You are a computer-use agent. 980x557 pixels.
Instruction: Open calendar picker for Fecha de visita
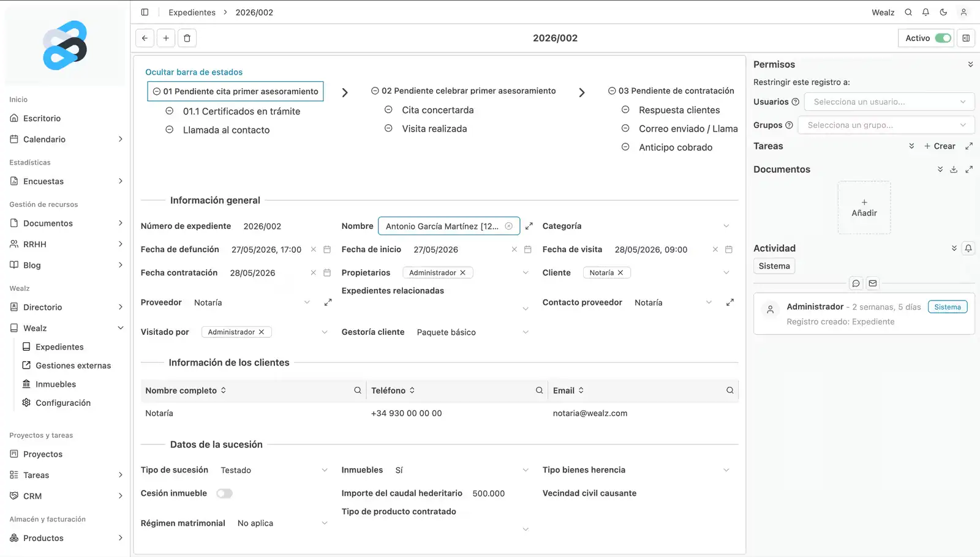coord(729,250)
